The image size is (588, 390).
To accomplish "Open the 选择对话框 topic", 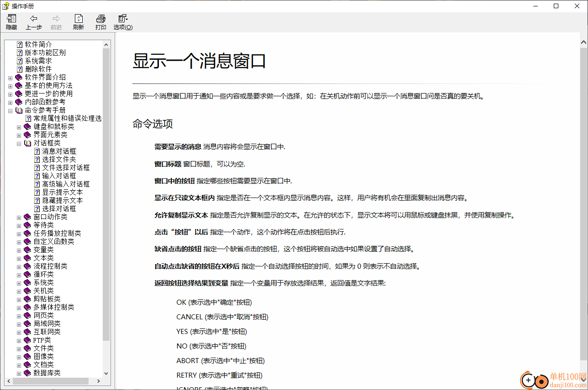I will click(59, 208).
